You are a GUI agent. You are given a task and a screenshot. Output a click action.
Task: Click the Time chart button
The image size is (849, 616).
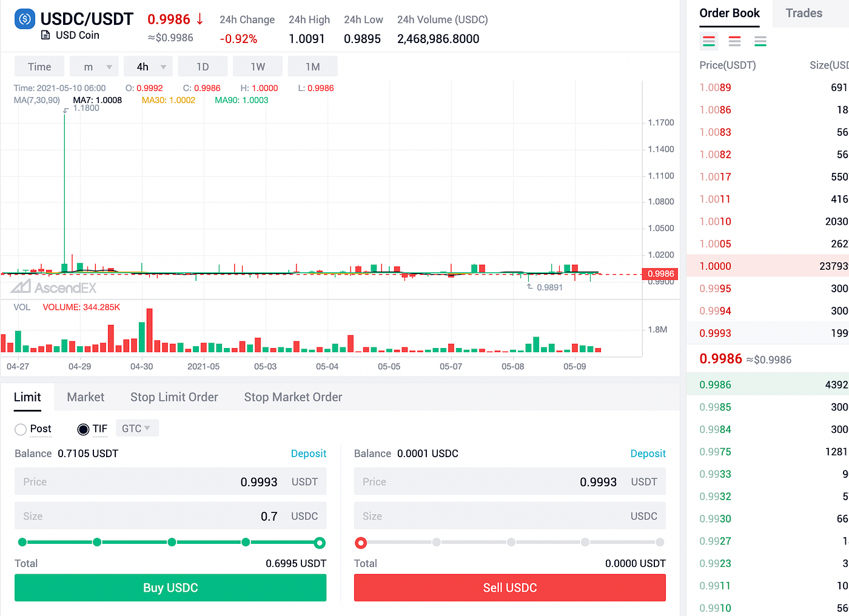(39, 67)
